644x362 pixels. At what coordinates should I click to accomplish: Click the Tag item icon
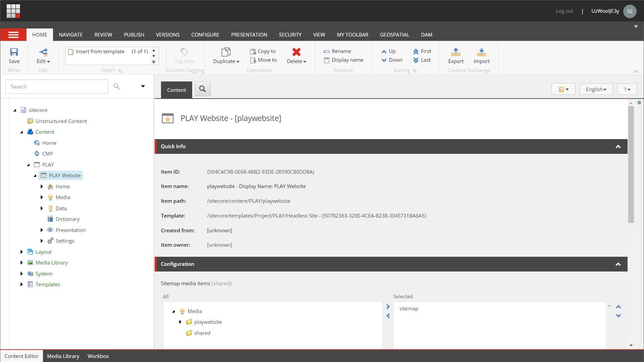[x=184, y=52]
